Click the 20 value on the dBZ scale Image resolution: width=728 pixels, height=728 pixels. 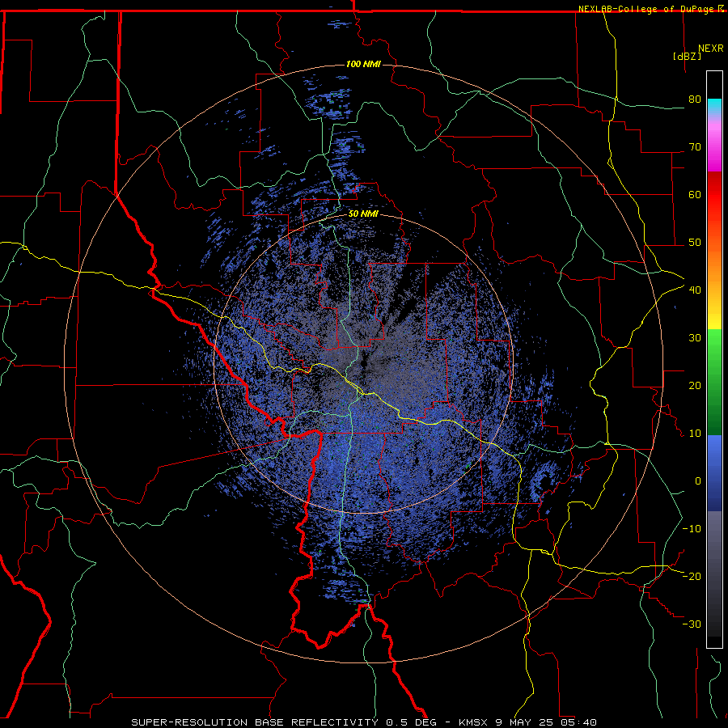pyautogui.click(x=695, y=385)
